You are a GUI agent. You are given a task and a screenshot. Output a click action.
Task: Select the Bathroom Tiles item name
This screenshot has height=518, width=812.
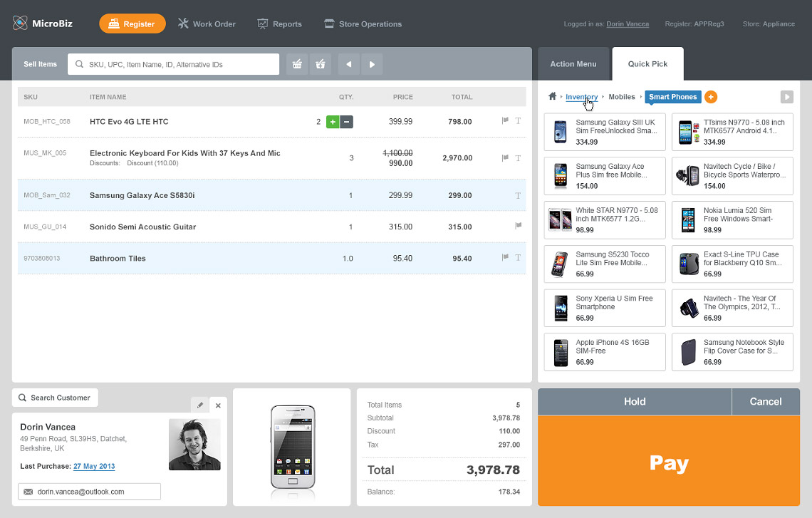click(118, 259)
